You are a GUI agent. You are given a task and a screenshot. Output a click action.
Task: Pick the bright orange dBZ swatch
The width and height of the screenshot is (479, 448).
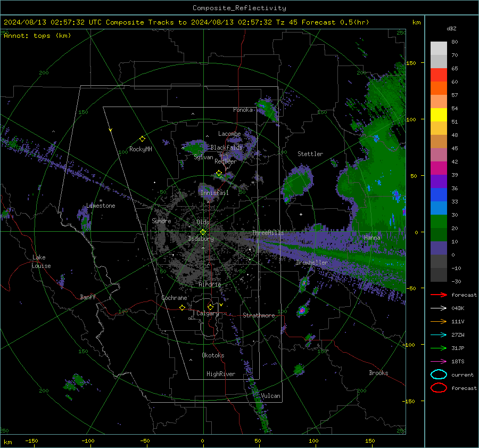coord(439,88)
